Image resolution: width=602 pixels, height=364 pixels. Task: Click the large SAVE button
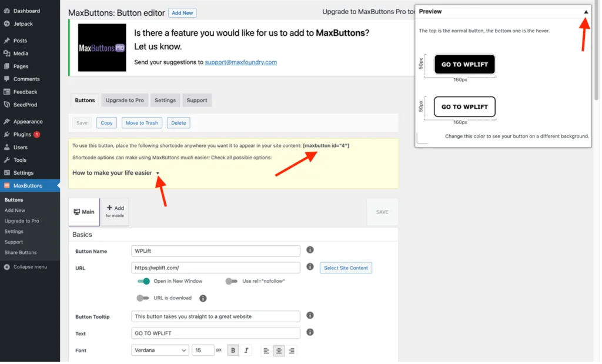click(382, 212)
